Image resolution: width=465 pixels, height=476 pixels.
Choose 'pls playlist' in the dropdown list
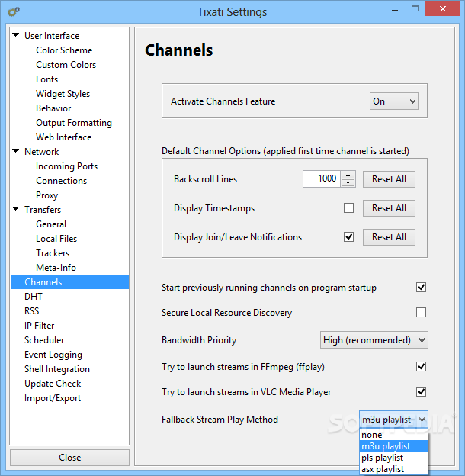[x=393, y=458]
